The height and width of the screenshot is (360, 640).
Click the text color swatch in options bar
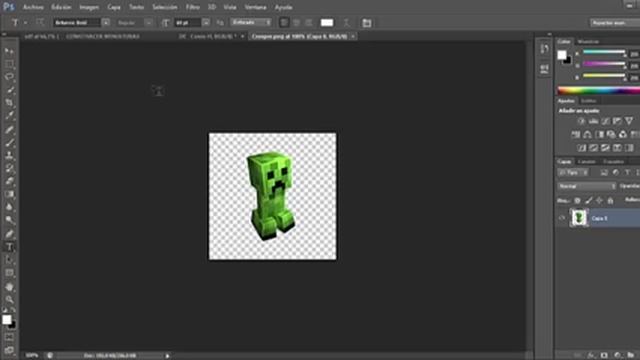(327, 23)
